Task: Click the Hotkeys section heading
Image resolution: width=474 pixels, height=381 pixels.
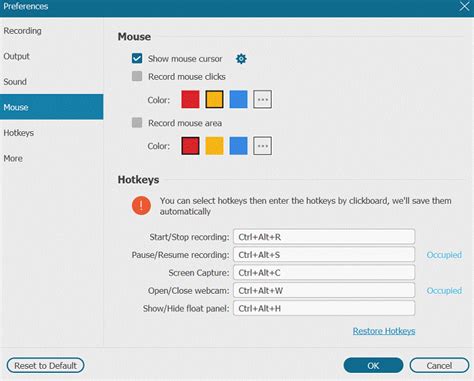Action: tap(138, 180)
